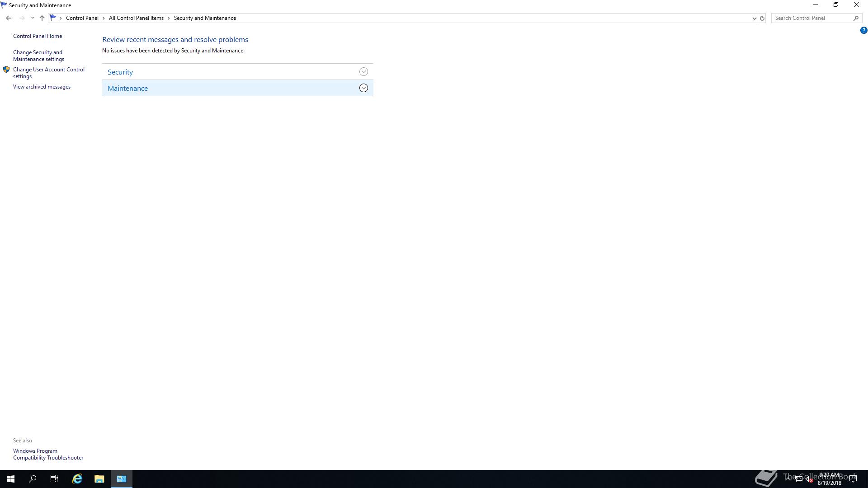Screen dimensions: 868x488
Task: Click the Back navigation arrow
Action: point(9,18)
